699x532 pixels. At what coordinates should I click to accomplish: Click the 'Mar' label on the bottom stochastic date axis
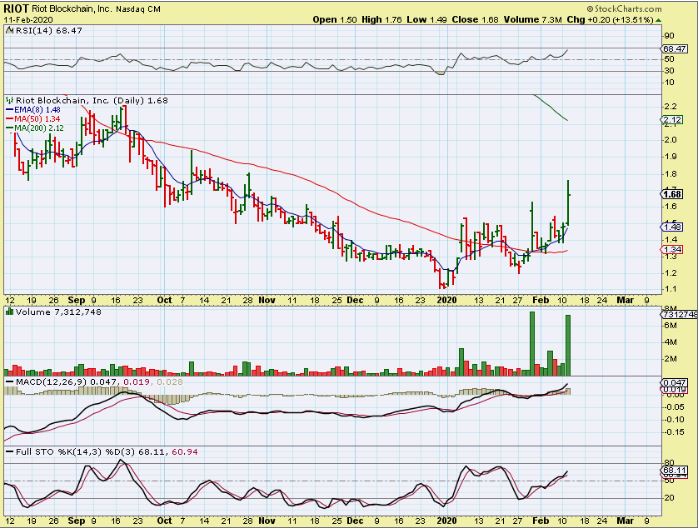pyautogui.click(x=625, y=520)
